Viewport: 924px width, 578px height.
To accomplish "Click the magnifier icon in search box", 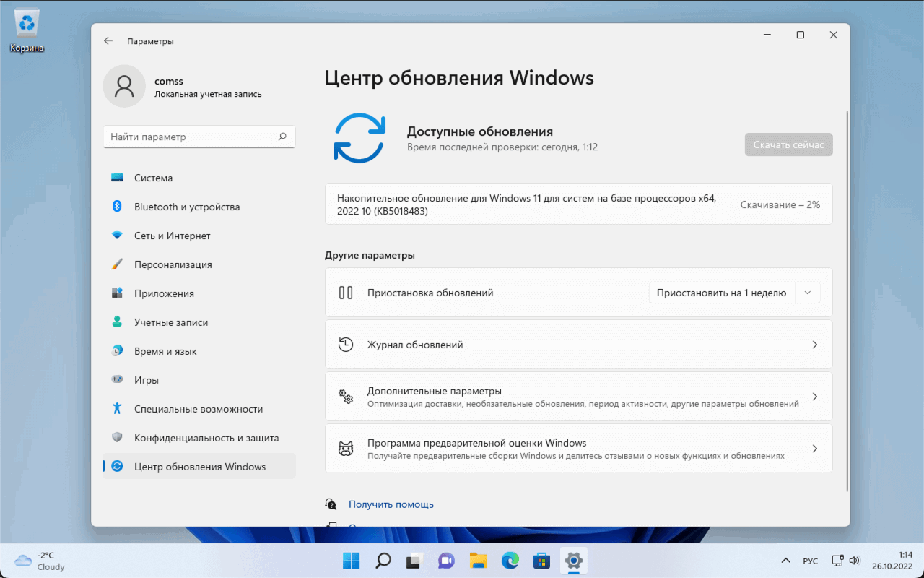I will [282, 137].
